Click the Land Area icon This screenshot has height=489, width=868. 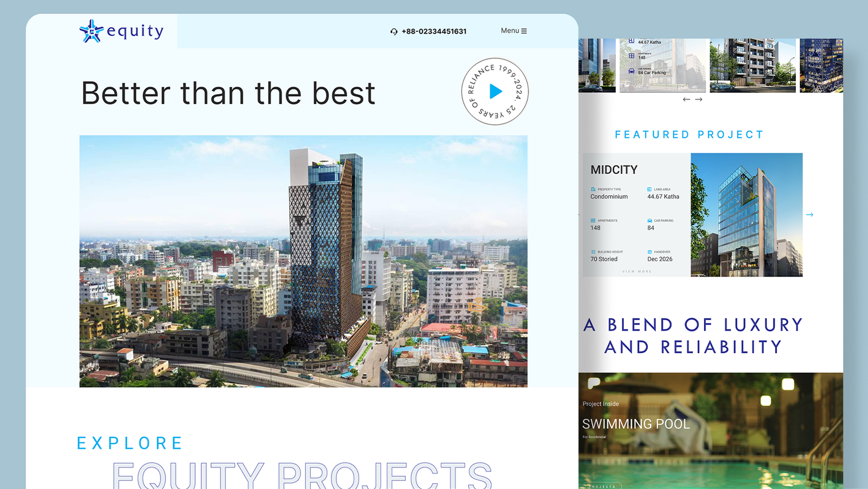point(649,189)
